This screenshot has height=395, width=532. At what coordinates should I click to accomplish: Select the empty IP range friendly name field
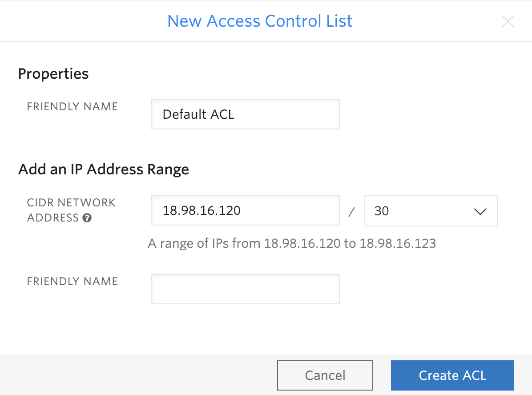coord(245,289)
